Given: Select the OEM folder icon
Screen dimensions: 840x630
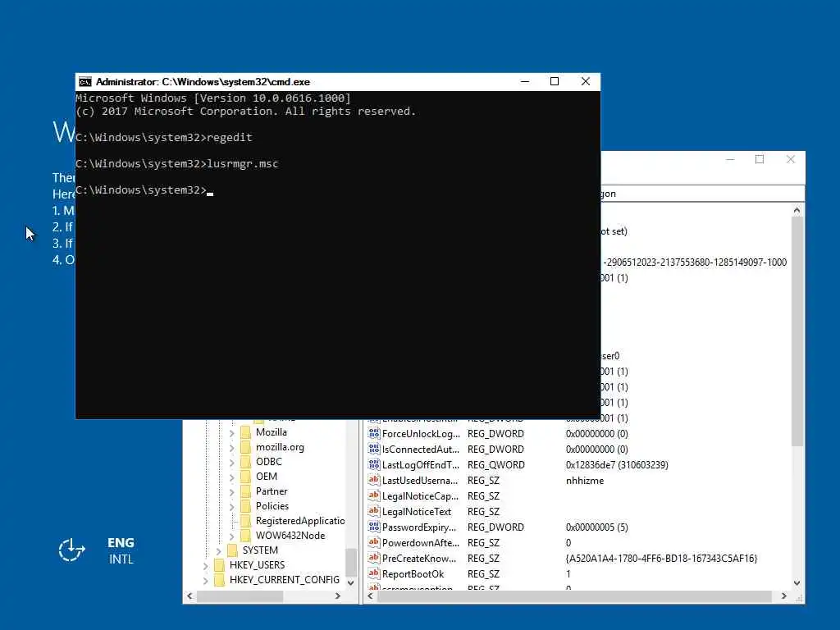Looking at the screenshot, I should tap(245, 477).
